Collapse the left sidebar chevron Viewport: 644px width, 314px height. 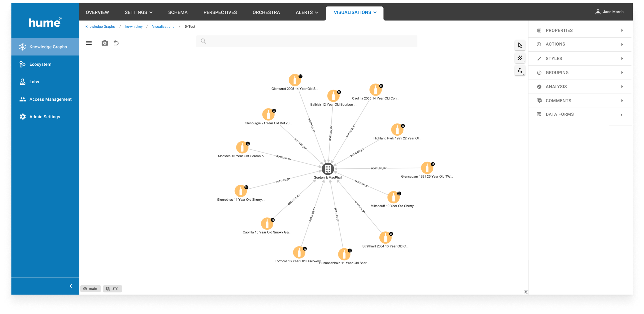click(71, 286)
